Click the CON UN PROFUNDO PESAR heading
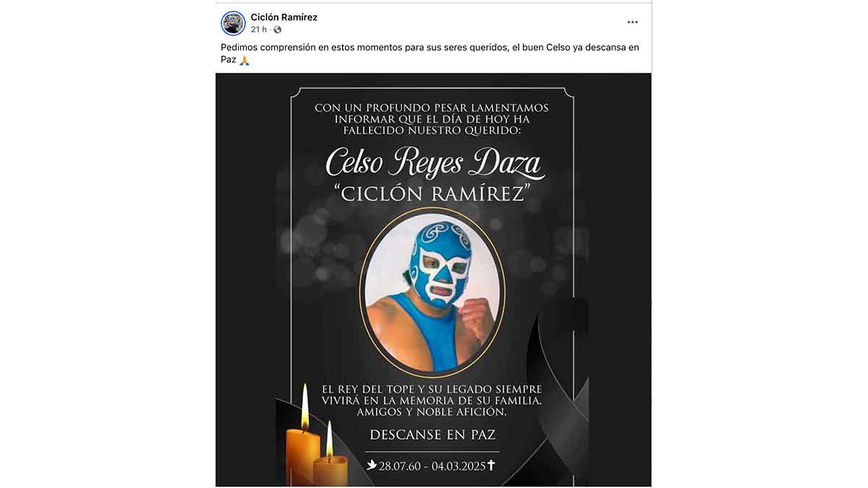 click(x=432, y=120)
